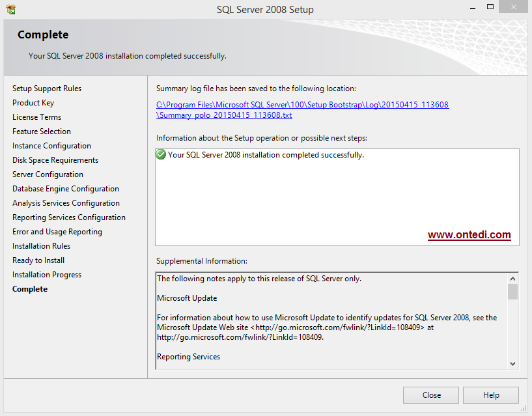
Task: Click the installation completed successfully message
Action: pos(266,155)
